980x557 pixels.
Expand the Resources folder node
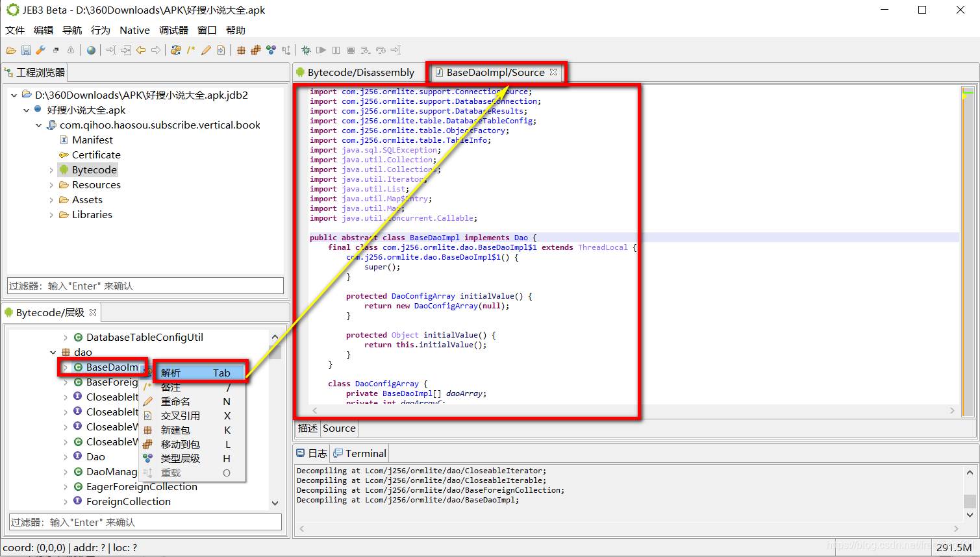[x=51, y=185]
